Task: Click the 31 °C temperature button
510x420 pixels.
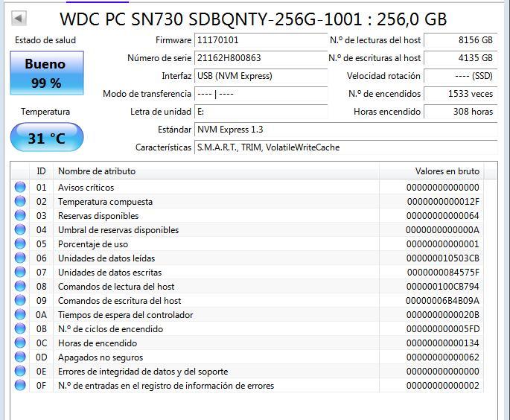Action: pyautogui.click(x=47, y=137)
